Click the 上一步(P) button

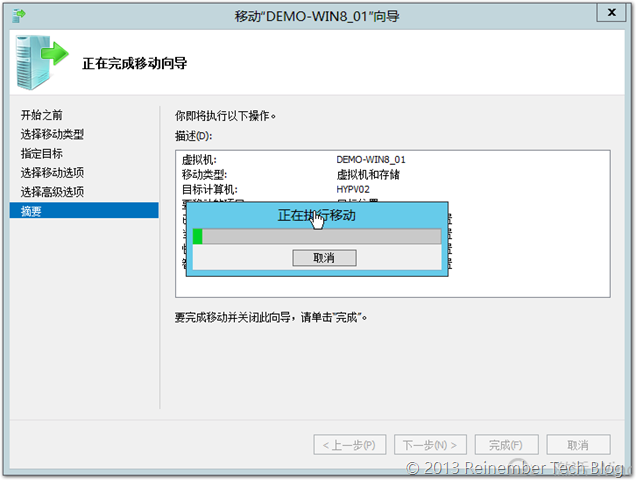coord(350,445)
